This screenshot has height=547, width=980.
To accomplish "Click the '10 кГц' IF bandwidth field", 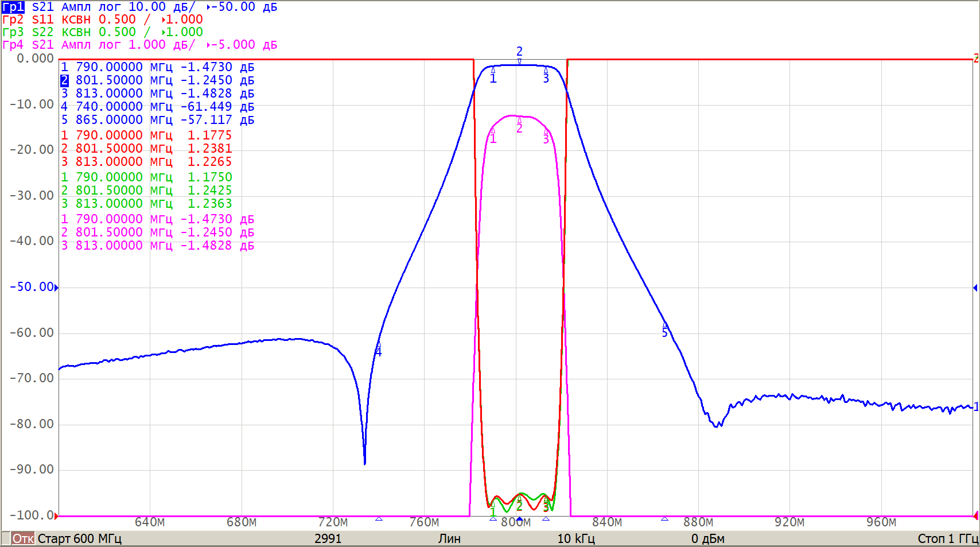I will click(x=575, y=538).
